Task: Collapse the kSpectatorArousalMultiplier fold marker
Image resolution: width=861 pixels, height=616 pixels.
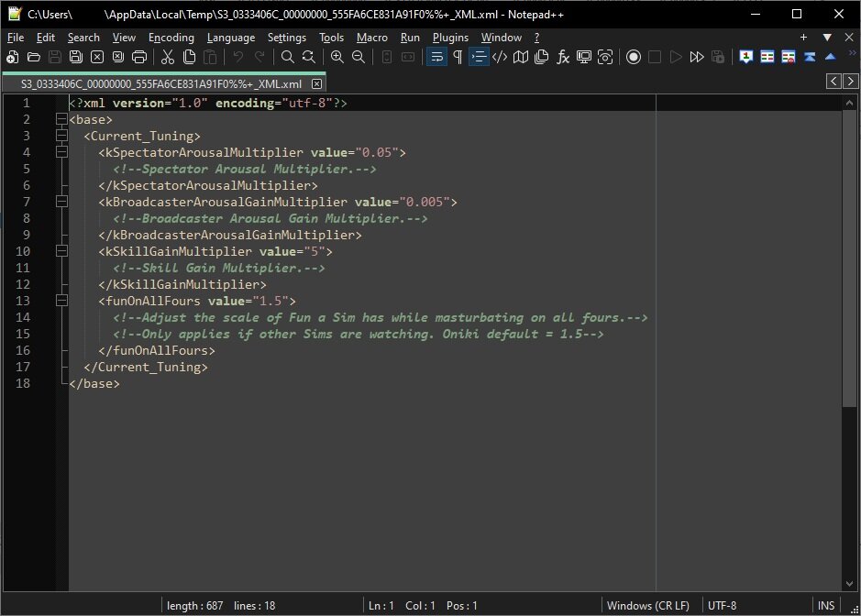Action: tap(61, 152)
